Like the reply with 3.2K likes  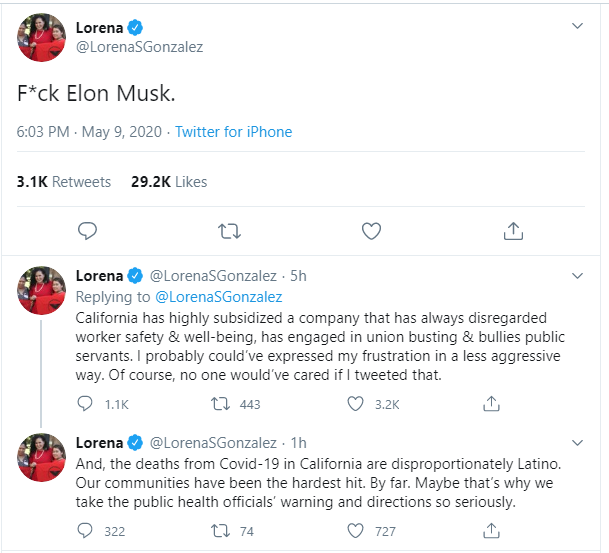[x=355, y=404]
